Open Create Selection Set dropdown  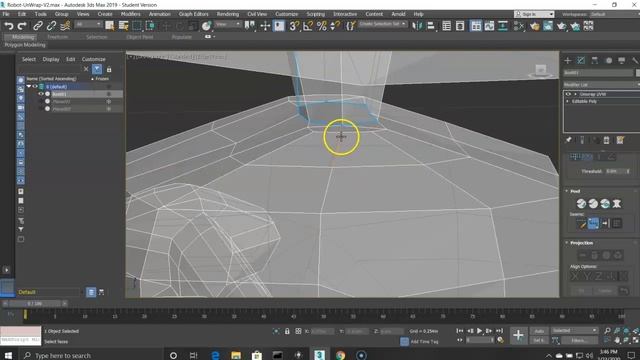click(x=382, y=24)
